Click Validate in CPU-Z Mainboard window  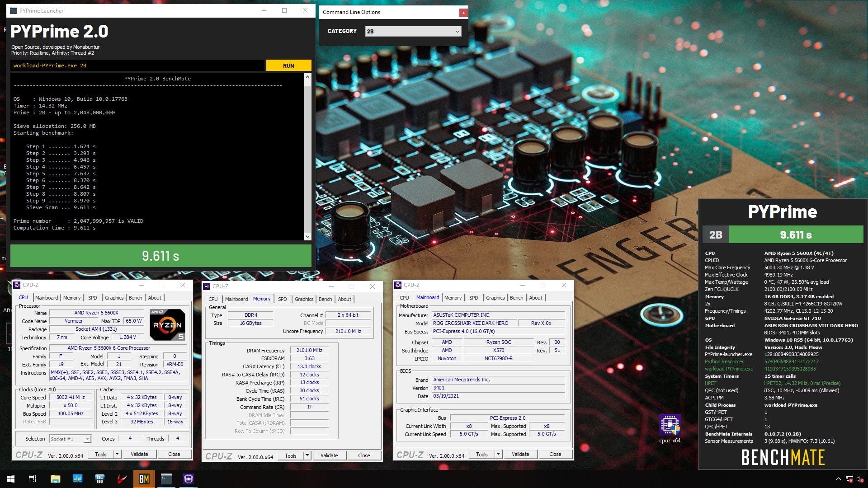click(520, 454)
